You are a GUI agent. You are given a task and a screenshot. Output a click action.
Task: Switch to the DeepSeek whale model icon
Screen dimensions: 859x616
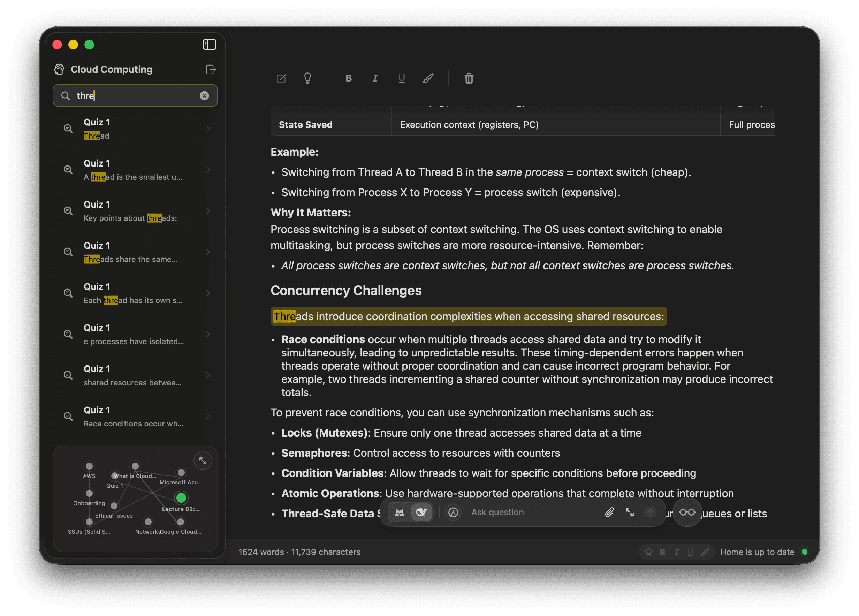tap(421, 512)
